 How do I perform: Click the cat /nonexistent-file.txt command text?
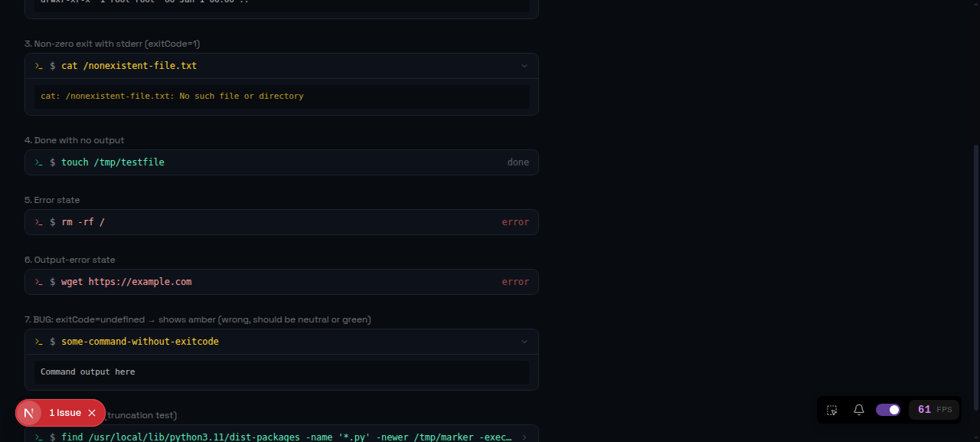[129, 66]
